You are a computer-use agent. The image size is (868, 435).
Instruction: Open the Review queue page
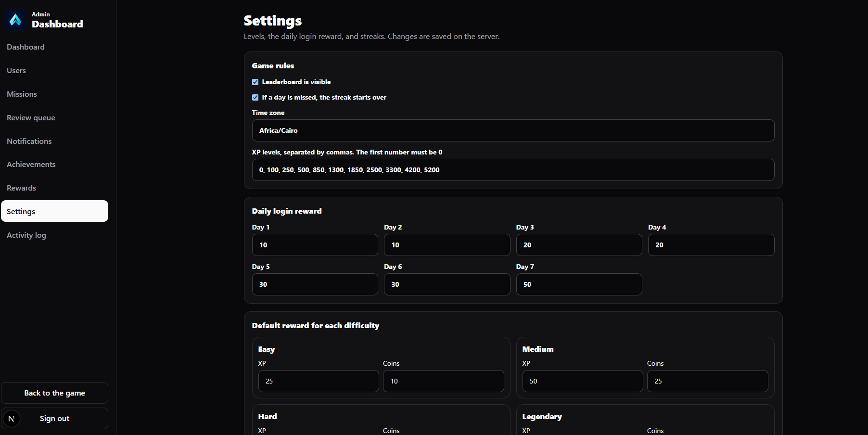(54, 118)
